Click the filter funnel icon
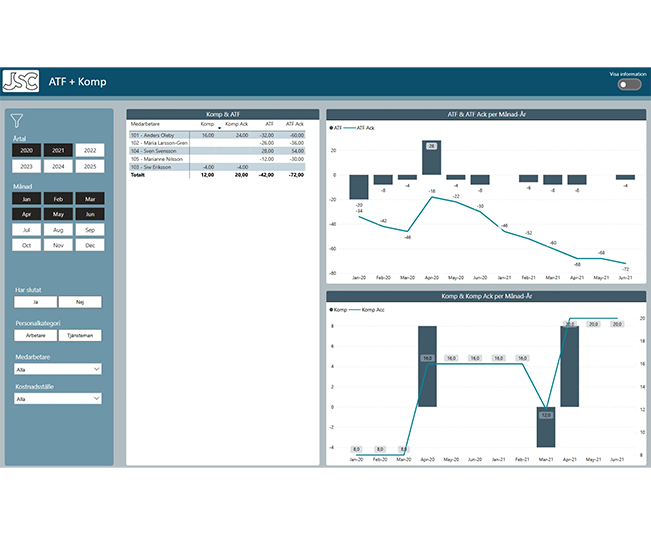 click(x=17, y=121)
